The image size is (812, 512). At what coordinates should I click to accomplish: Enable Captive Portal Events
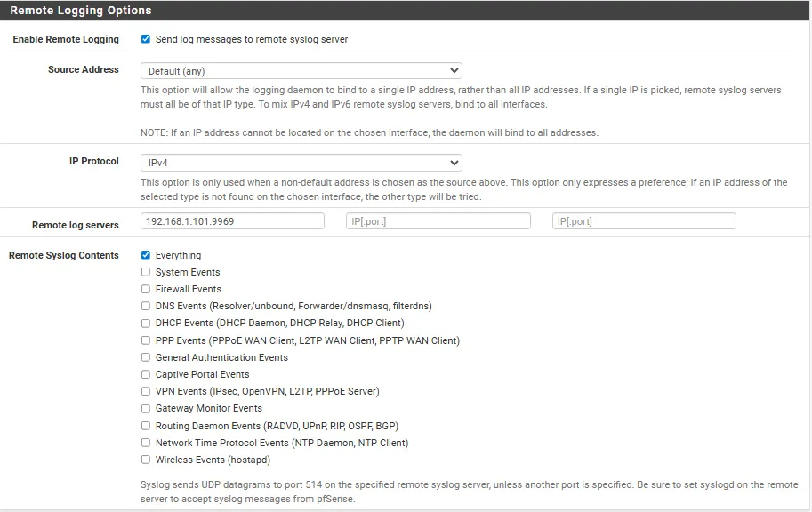click(x=146, y=374)
